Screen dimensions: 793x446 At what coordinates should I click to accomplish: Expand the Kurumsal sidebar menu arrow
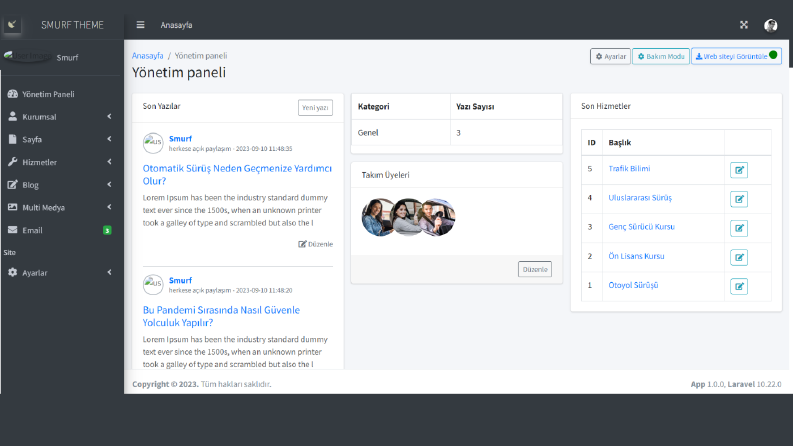tap(109, 116)
